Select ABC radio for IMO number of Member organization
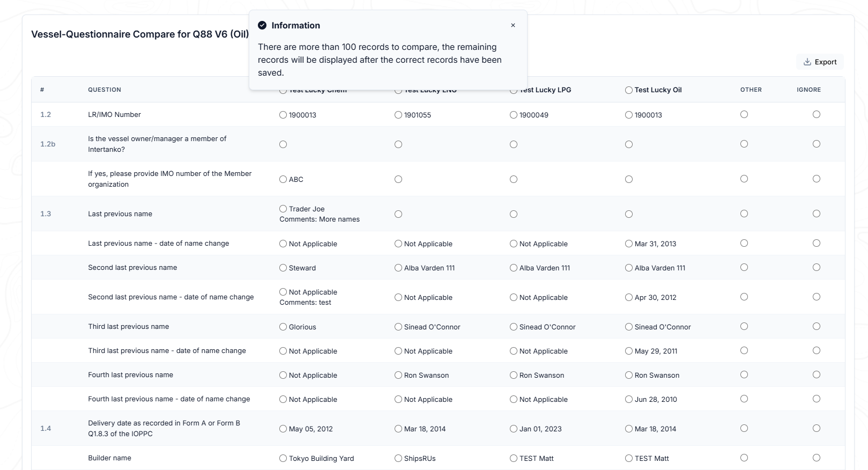The image size is (868, 470). 283,179
